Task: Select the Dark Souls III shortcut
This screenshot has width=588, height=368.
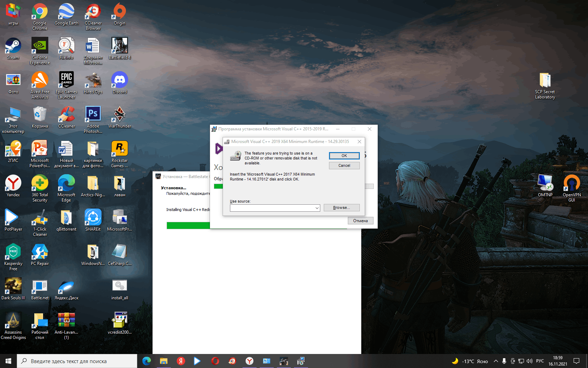Action: tap(13, 289)
